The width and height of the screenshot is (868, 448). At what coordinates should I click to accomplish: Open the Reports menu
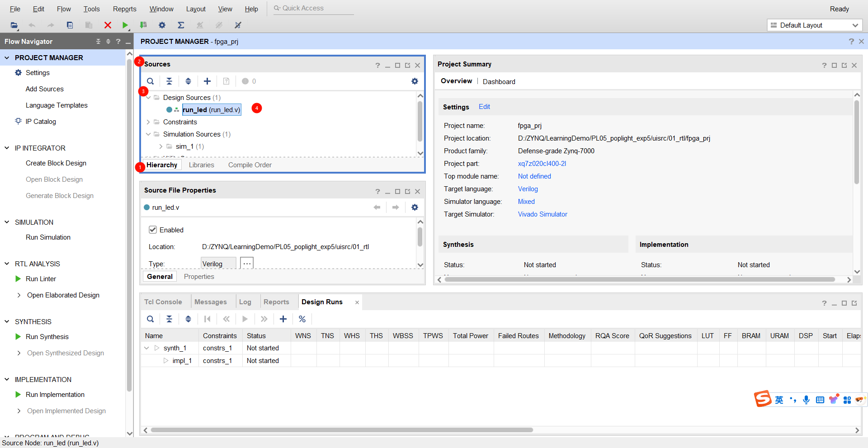tap(124, 9)
